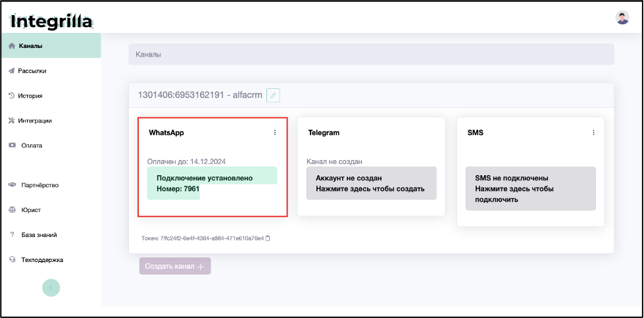The height and width of the screenshot is (318, 644).
Task: Click the 'SMS не подключены' box
Action: click(x=531, y=188)
